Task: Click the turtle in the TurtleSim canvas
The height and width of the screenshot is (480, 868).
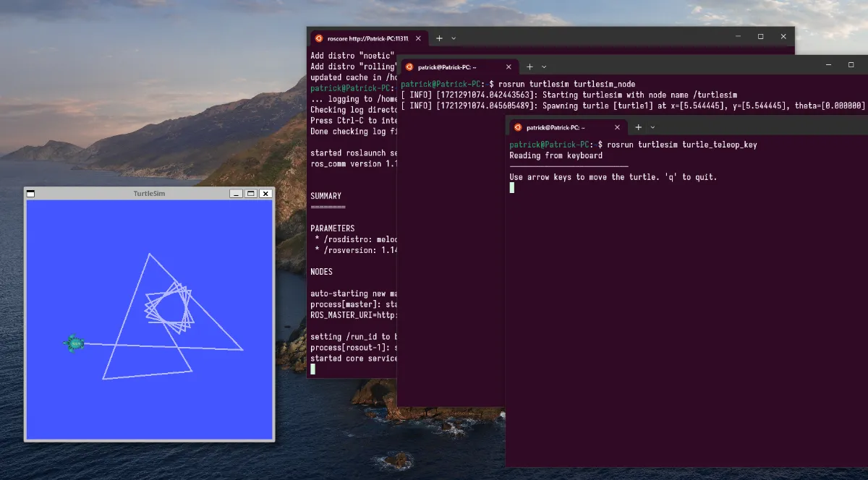Action: (74, 343)
